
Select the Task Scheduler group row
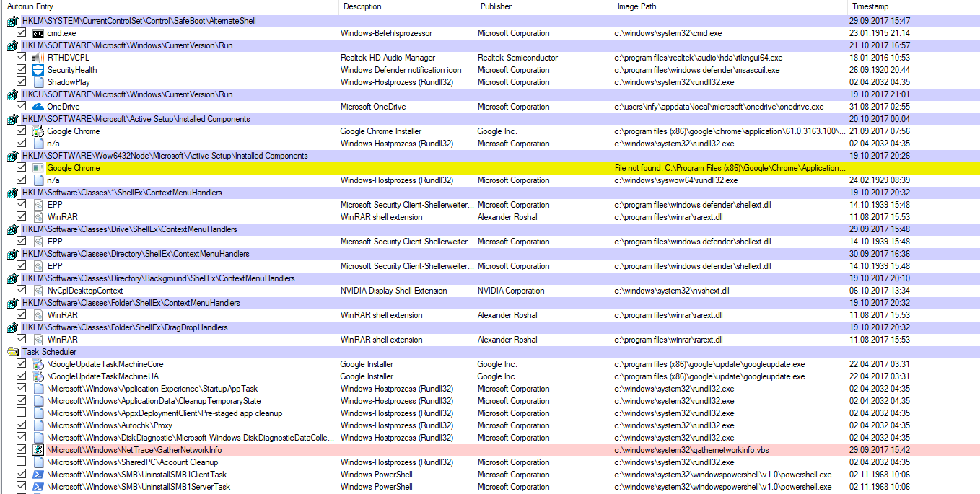click(490, 352)
